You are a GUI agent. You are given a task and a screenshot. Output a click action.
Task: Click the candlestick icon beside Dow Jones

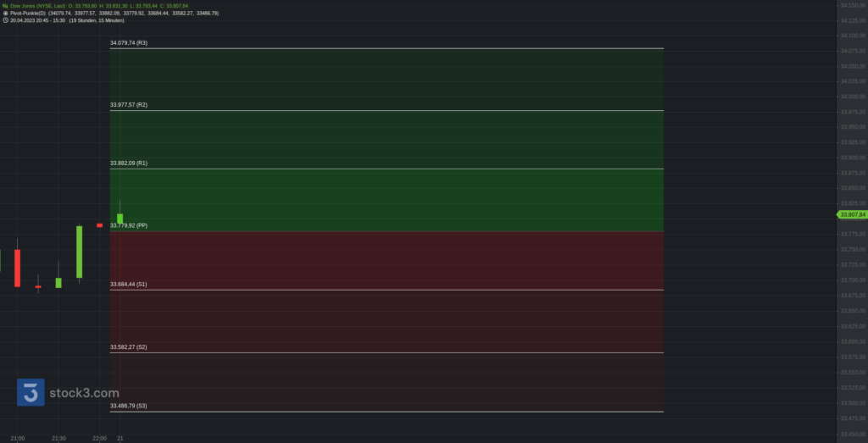[5, 6]
